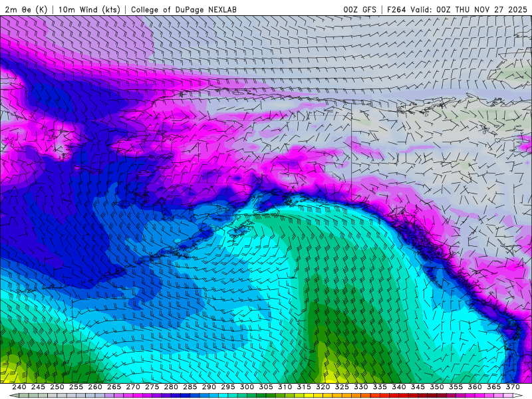Click the 330 colorbar label
532x399 pixels.
[x=361, y=387]
